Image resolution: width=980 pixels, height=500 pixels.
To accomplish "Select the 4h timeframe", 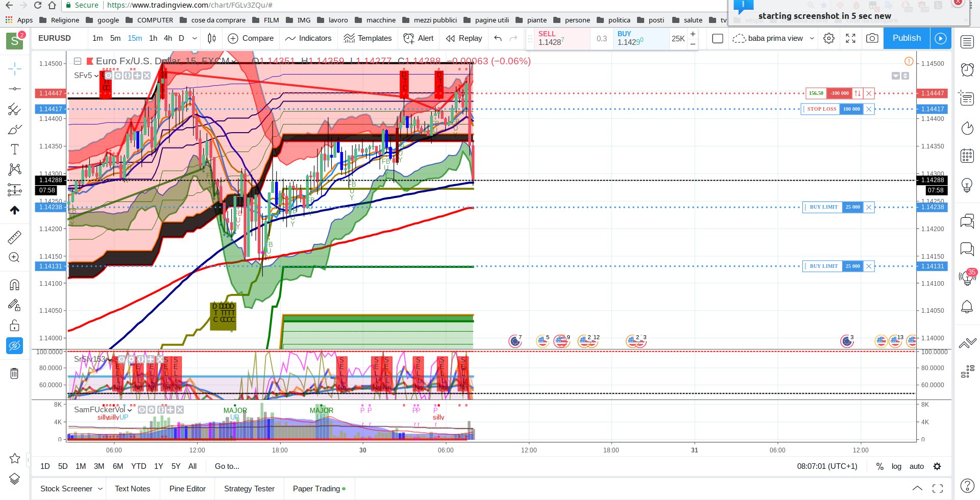I will 168,38.
